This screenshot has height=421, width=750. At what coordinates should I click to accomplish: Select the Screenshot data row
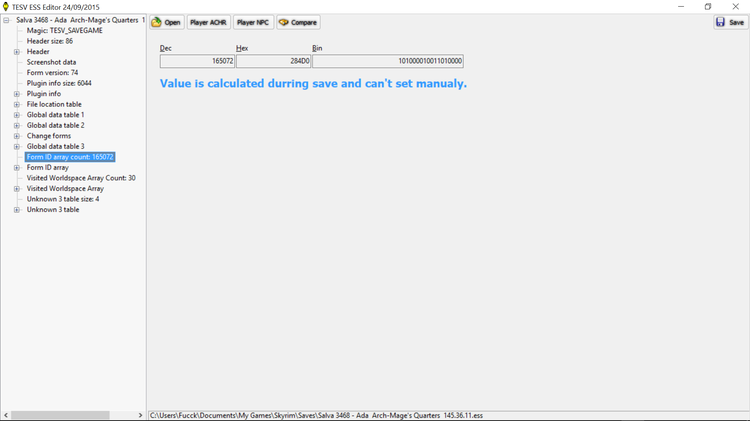click(51, 62)
